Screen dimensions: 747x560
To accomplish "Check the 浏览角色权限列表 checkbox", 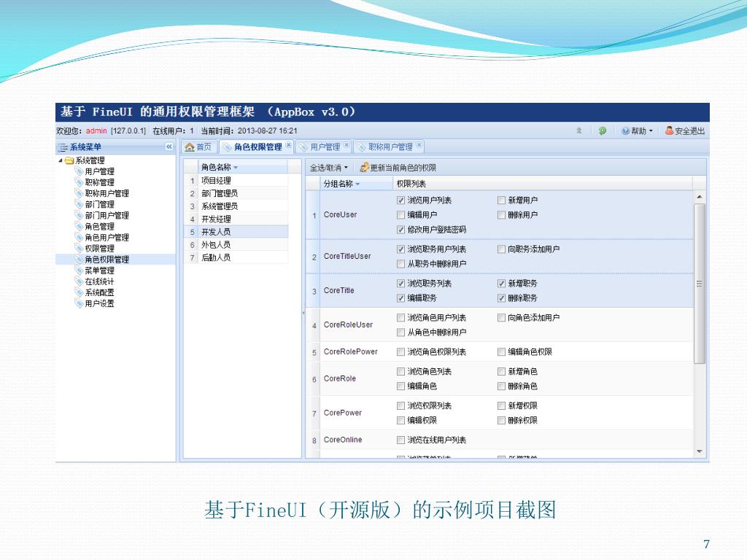I will click(x=400, y=352).
